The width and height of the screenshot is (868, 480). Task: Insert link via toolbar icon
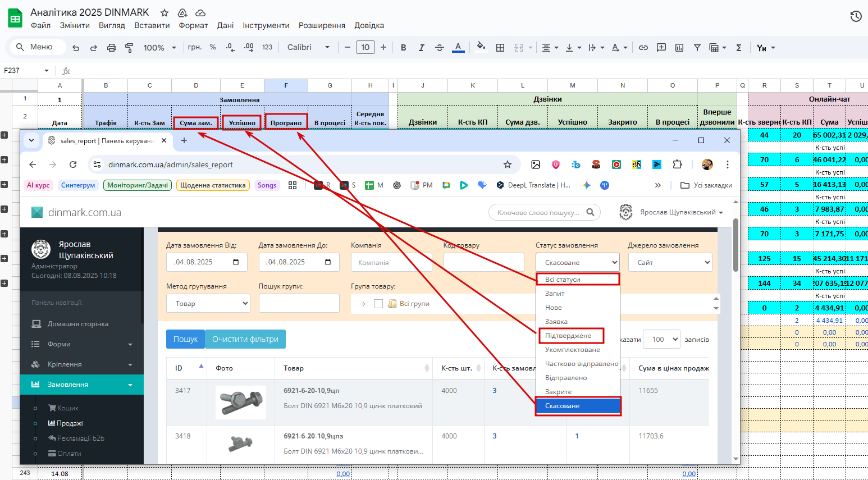click(x=643, y=48)
